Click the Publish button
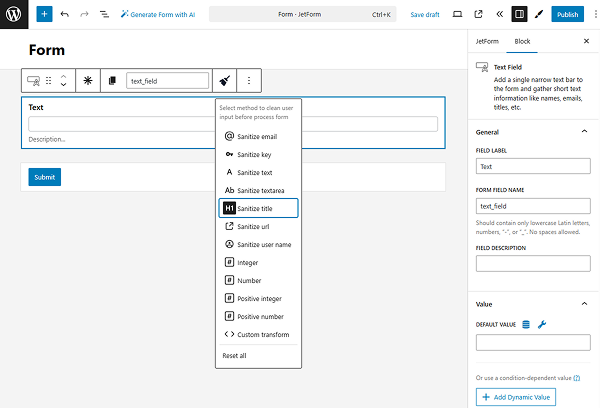Viewport: 600px width, 408px height. coord(567,15)
